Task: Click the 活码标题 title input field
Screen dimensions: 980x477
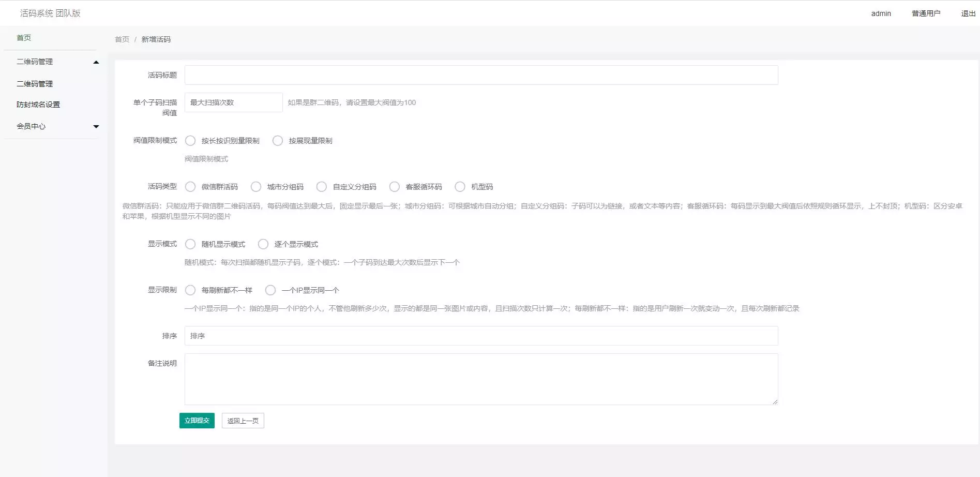Action: click(481, 74)
